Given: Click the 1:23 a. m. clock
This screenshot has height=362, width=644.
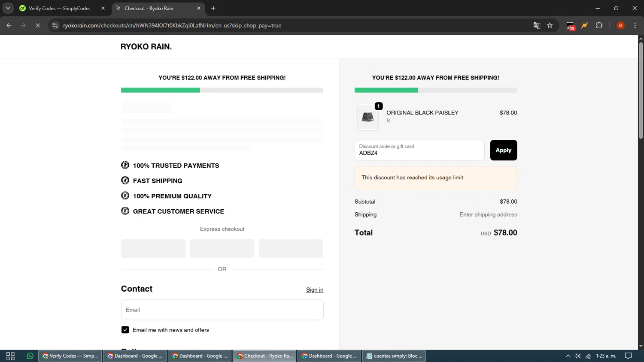Looking at the screenshot, I should 606,356.
